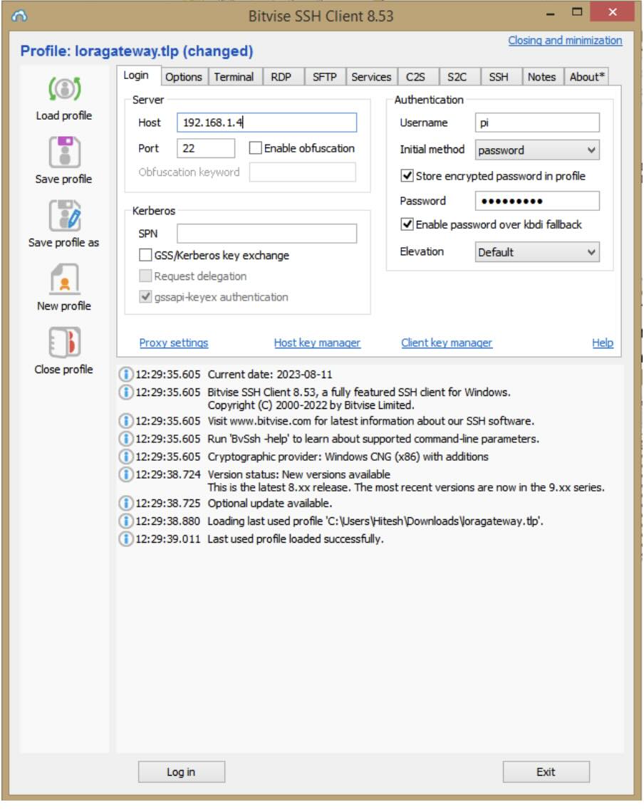This screenshot has height=812, width=644.
Task: Switch to the Terminal tab
Action: (x=234, y=77)
